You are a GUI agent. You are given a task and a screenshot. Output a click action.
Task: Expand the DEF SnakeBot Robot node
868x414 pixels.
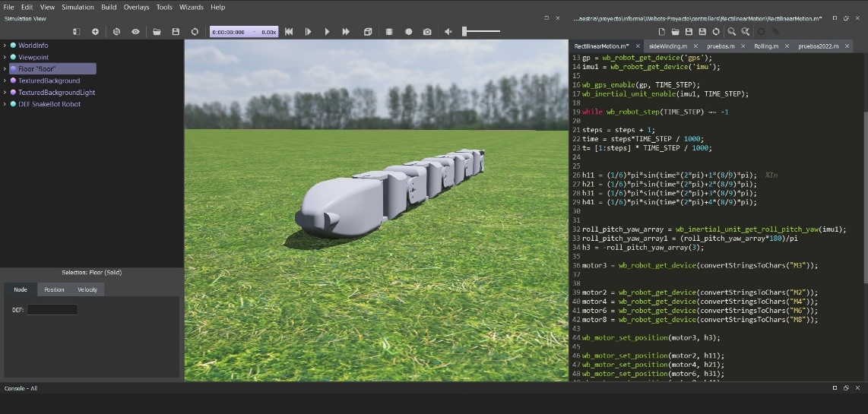[5, 104]
